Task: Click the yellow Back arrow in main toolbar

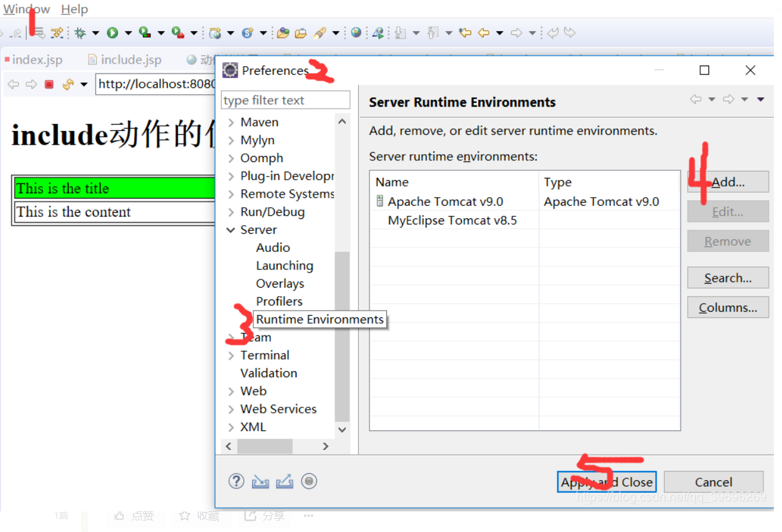Action: tap(484, 33)
